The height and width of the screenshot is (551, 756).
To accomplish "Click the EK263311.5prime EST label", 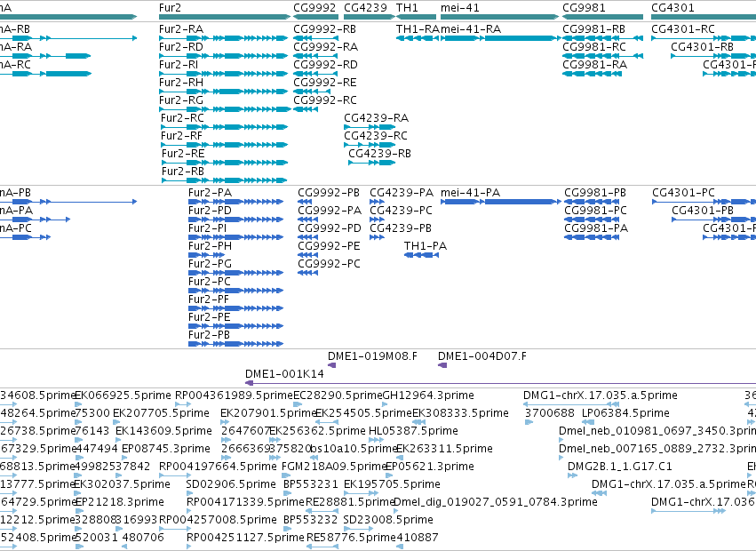I will click(444, 449).
